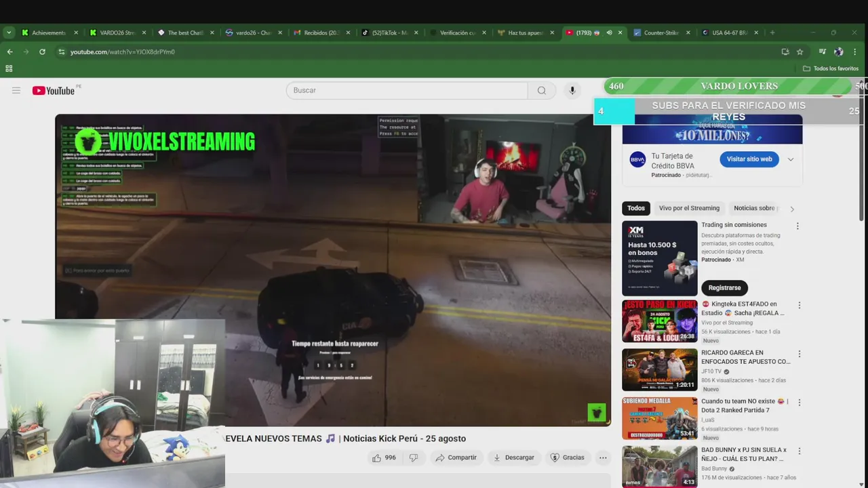This screenshot has height=488, width=868.
Task: Focus the Buscar search field
Action: [x=407, y=90]
